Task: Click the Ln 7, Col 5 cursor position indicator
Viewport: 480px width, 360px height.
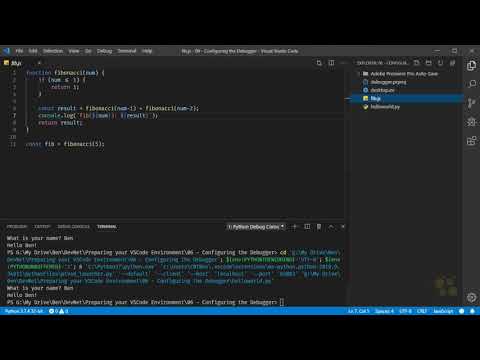Action: pyautogui.click(x=359, y=311)
